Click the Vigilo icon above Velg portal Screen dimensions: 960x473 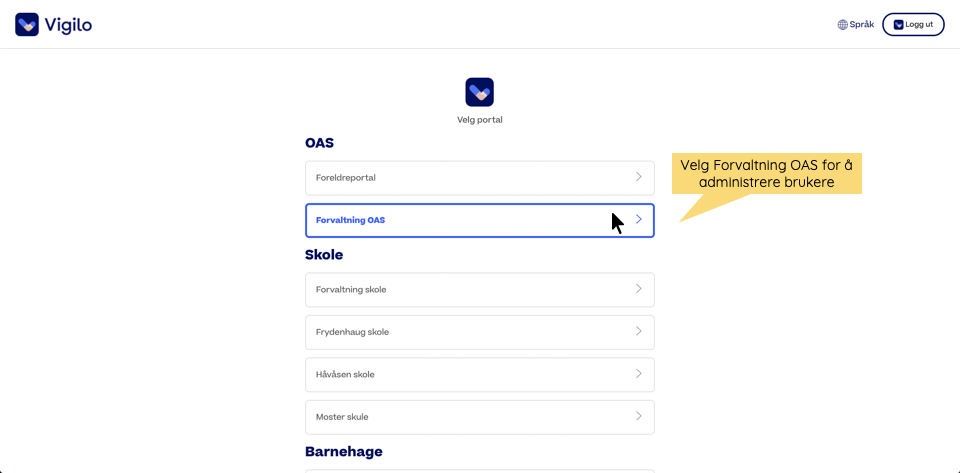click(x=479, y=92)
